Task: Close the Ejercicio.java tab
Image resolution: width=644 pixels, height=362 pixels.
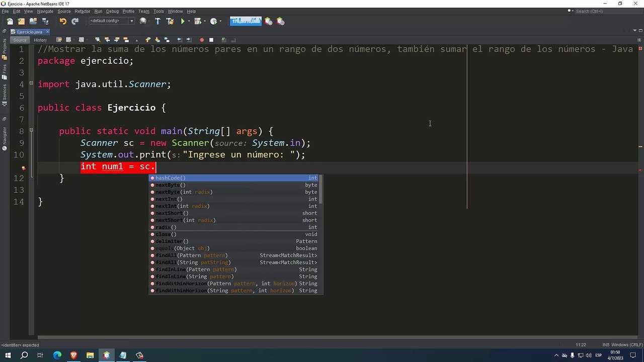Action: click(x=48, y=32)
